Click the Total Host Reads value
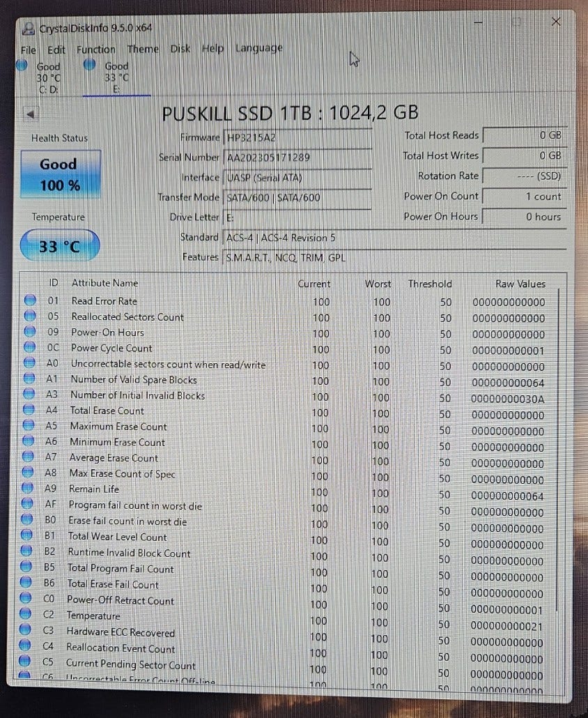 click(525, 135)
